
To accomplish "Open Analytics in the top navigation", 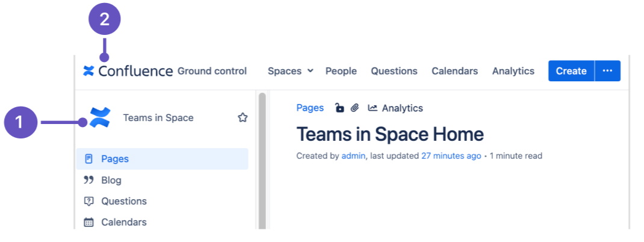I will click(x=513, y=71).
